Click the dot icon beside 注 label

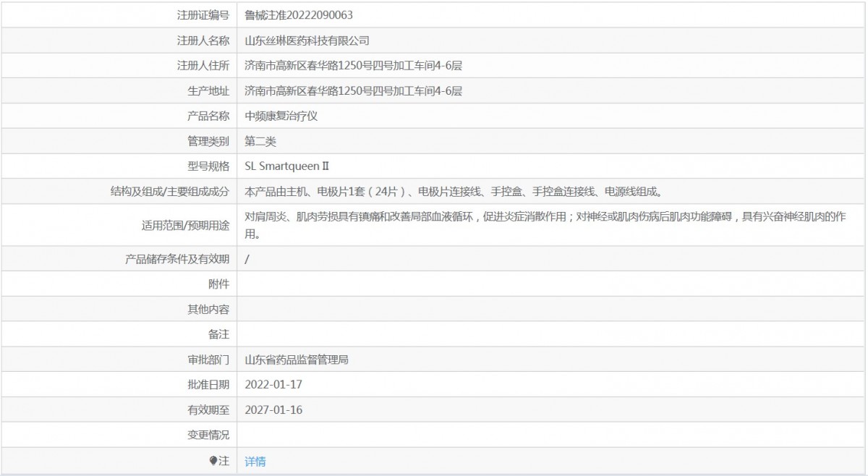pyautogui.click(x=213, y=460)
